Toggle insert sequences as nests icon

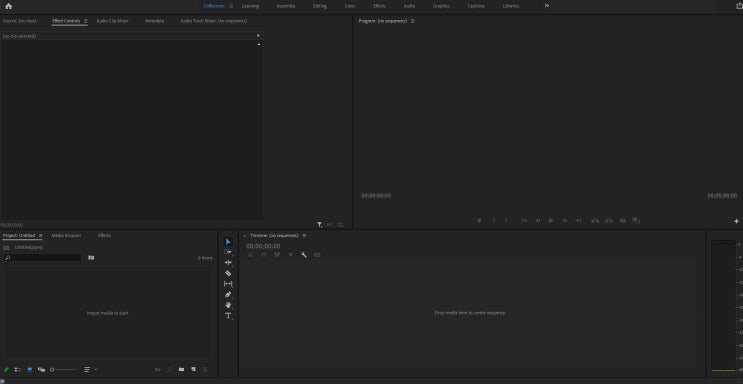tap(251, 255)
